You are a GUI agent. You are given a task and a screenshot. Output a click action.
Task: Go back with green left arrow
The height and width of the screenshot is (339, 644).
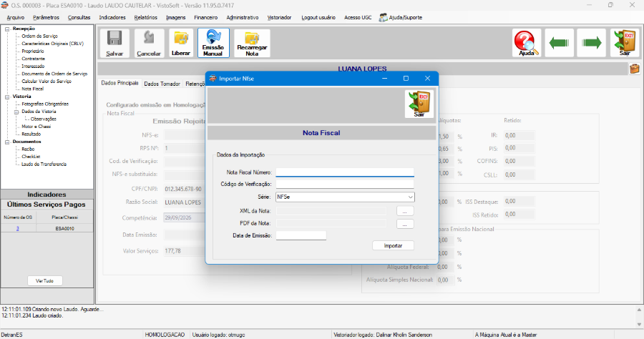(559, 43)
